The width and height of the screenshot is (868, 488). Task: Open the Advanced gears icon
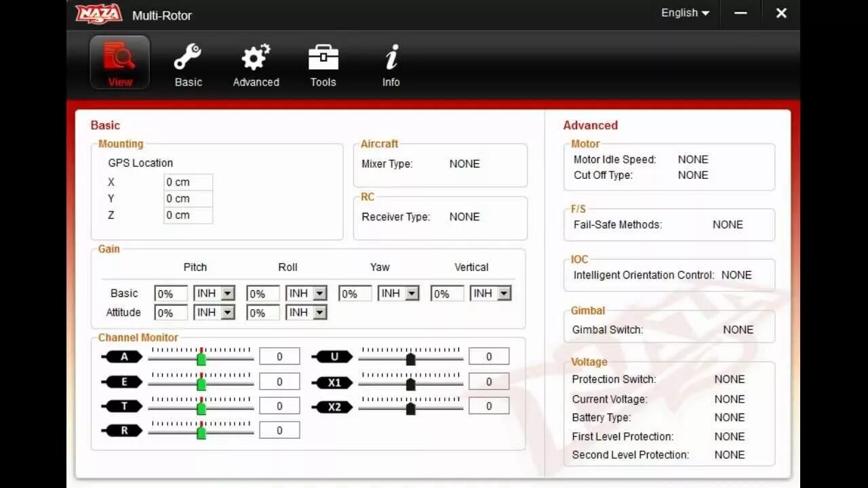click(x=256, y=58)
